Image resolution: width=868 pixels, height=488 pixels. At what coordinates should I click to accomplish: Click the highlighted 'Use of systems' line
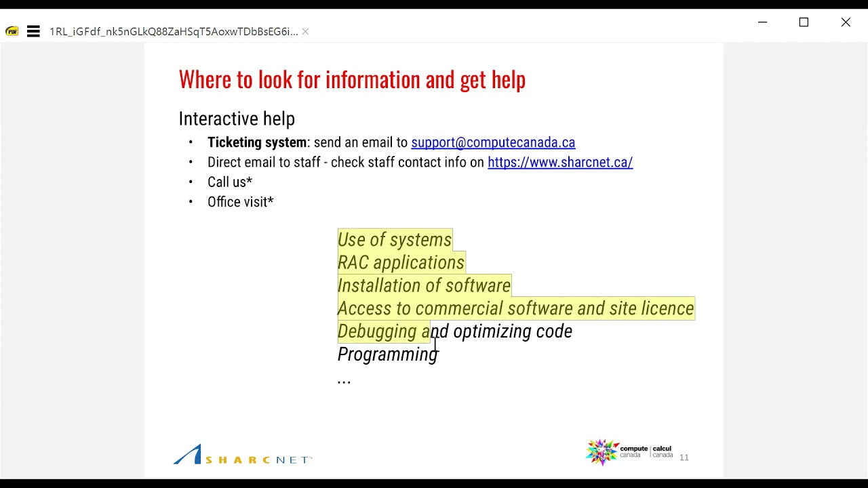click(394, 240)
